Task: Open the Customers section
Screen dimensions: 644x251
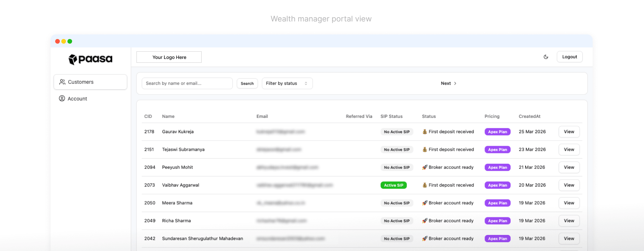Action: click(x=90, y=82)
